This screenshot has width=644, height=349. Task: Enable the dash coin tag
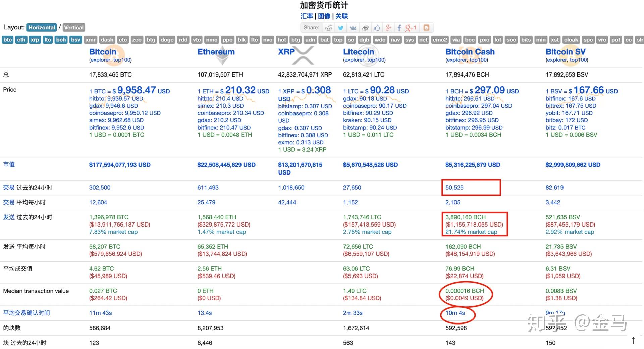pos(107,40)
